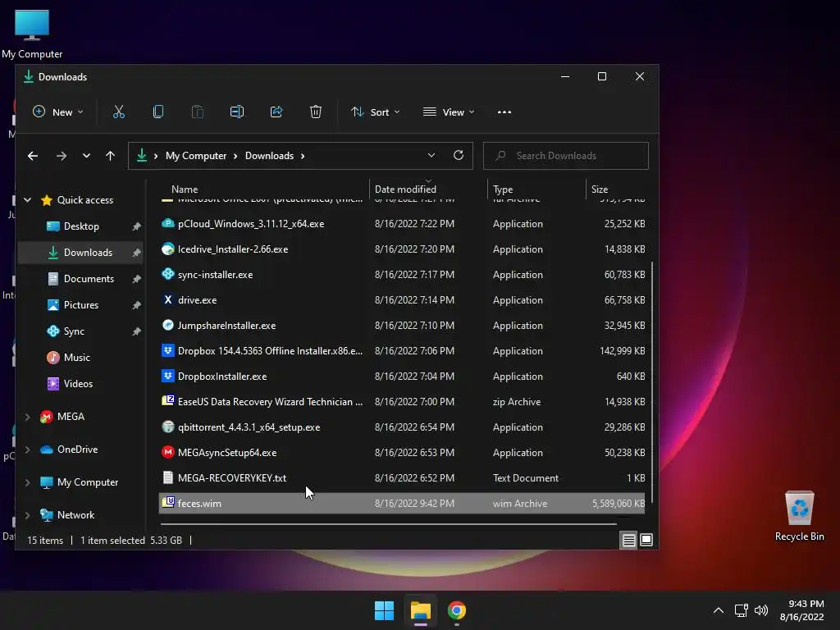Click the feces.wim archive icon
Image resolution: width=840 pixels, height=630 pixels.
point(167,503)
